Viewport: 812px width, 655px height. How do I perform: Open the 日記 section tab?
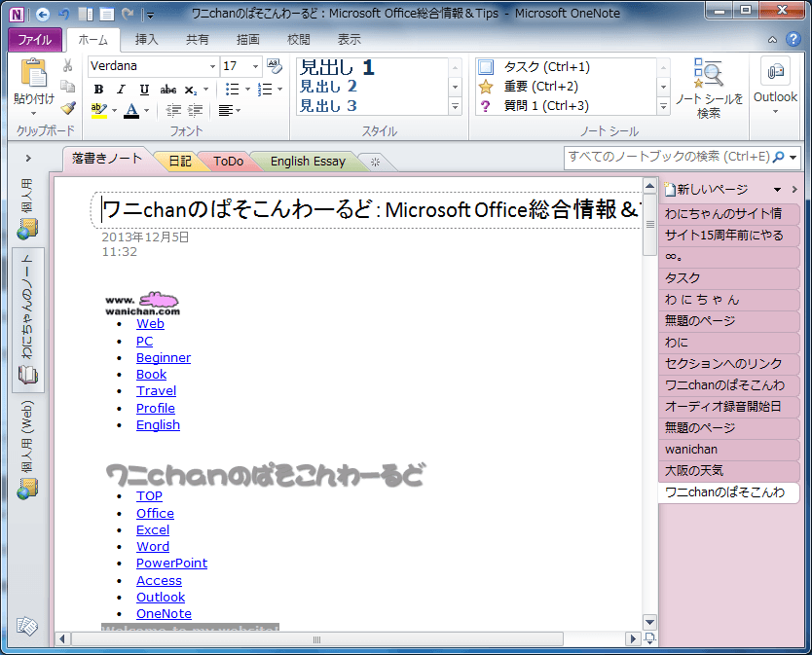pyautogui.click(x=180, y=161)
